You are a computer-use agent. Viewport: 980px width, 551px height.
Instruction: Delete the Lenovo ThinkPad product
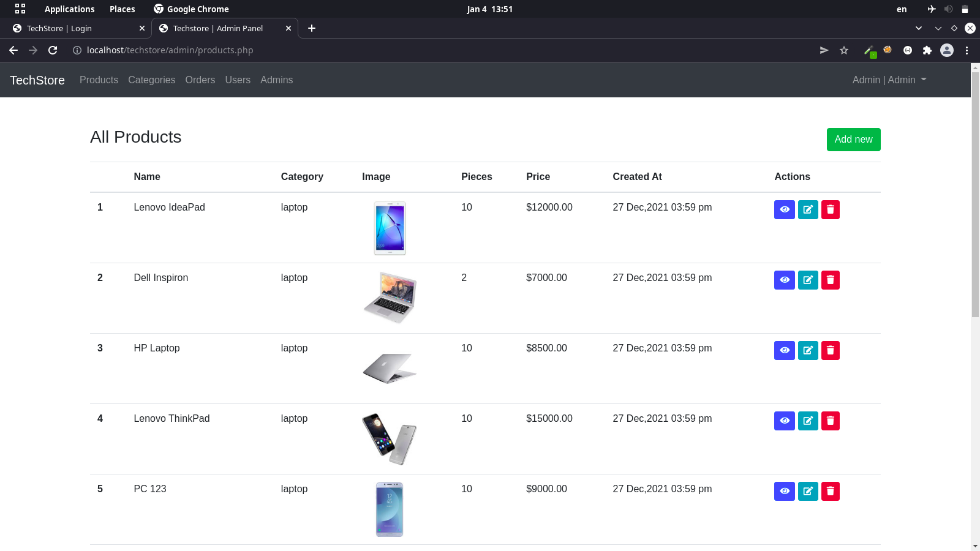click(x=831, y=421)
